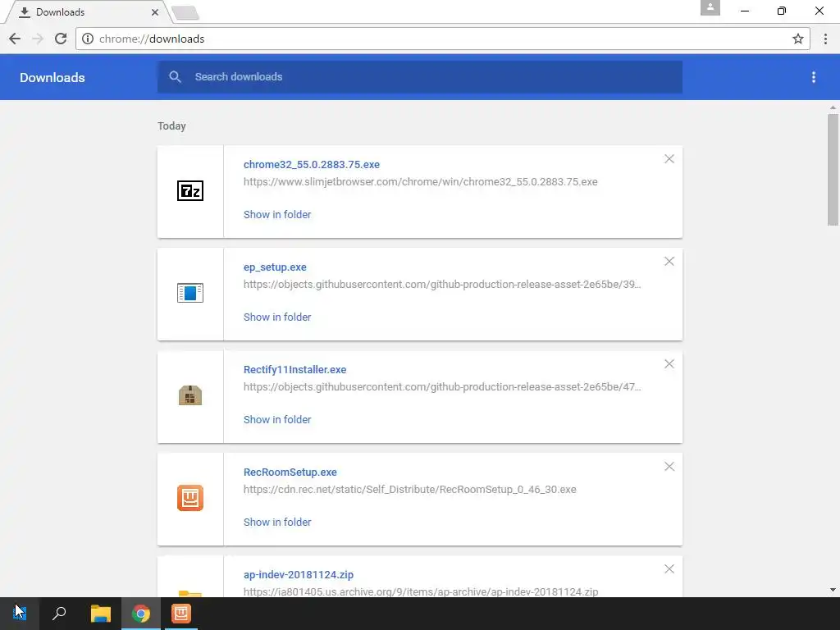Open the Rectify11Installer.exe file link
Image resolution: width=840 pixels, height=630 pixels.
pyautogui.click(x=294, y=370)
